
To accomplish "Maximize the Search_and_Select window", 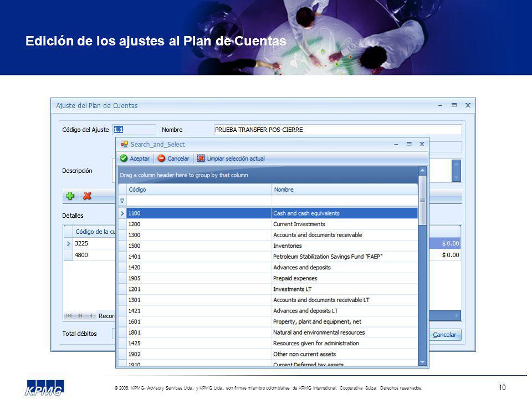I will click(x=409, y=144).
